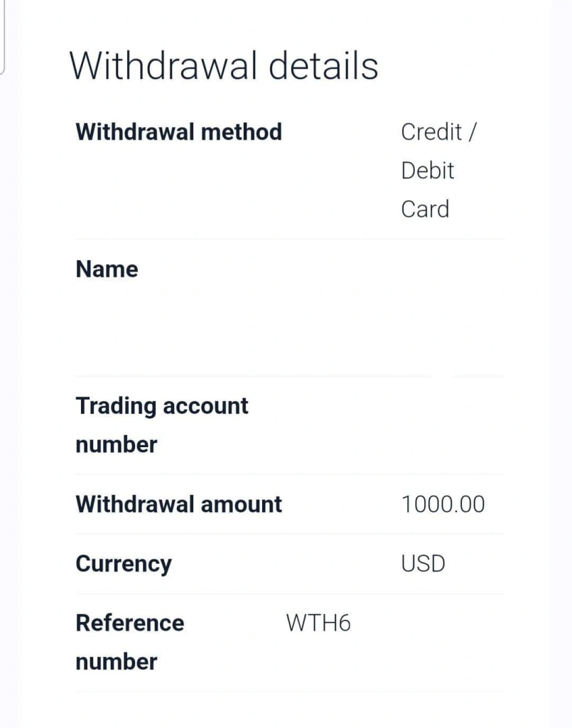Screen dimensions: 572x728
Task: Click the blank value area beside Name
Action: (453, 307)
